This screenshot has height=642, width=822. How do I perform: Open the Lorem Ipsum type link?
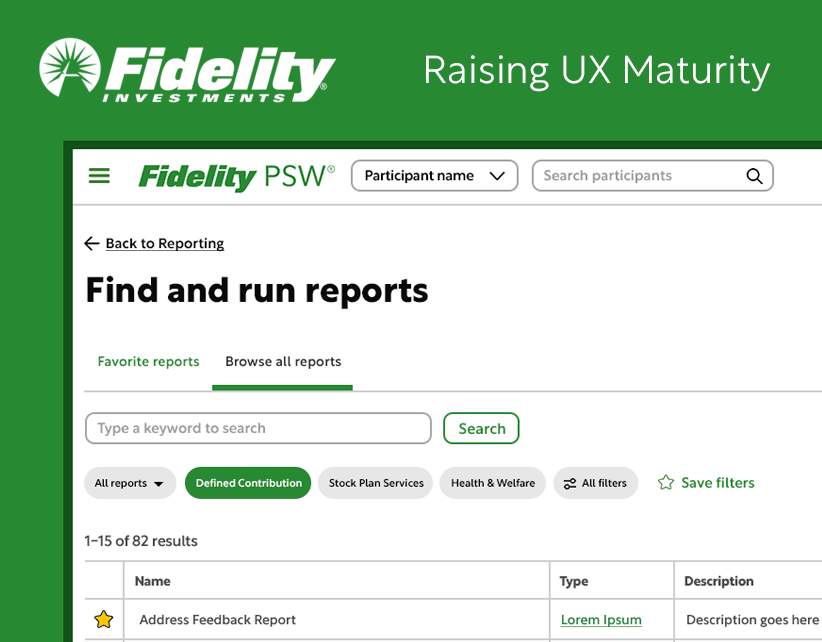click(601, 619)
